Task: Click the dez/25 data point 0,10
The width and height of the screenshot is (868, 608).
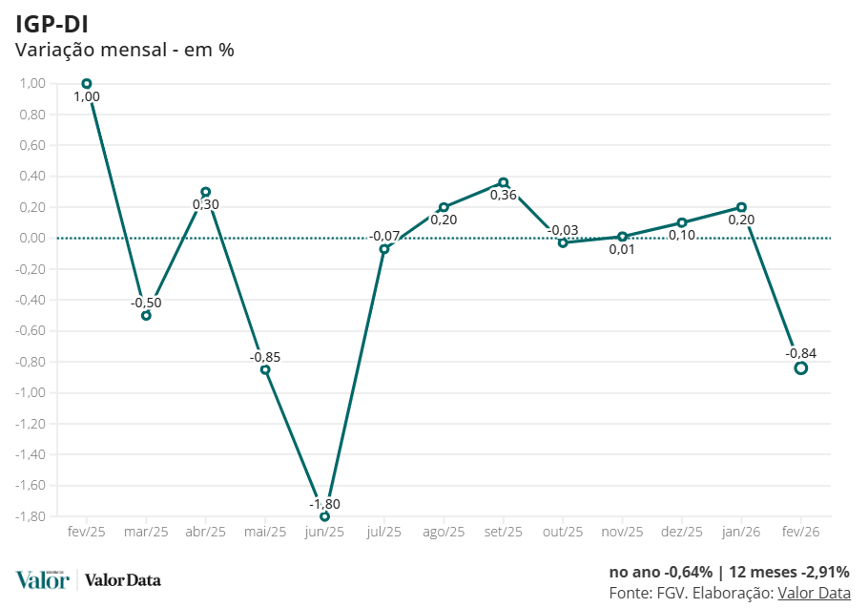Action: pos(682,222)
